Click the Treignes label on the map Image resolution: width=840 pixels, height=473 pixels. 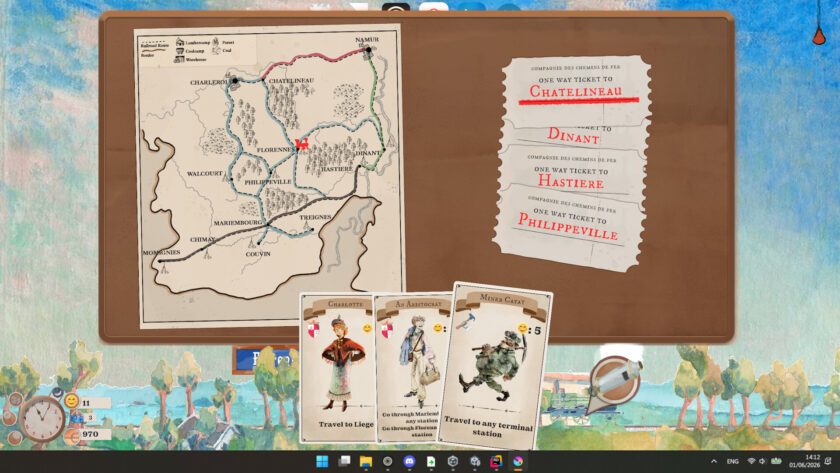tap(315, 217)
